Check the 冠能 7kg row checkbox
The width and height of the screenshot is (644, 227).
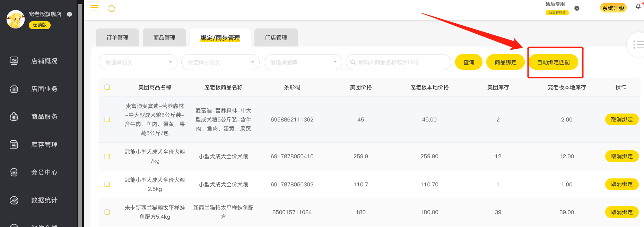107,157
